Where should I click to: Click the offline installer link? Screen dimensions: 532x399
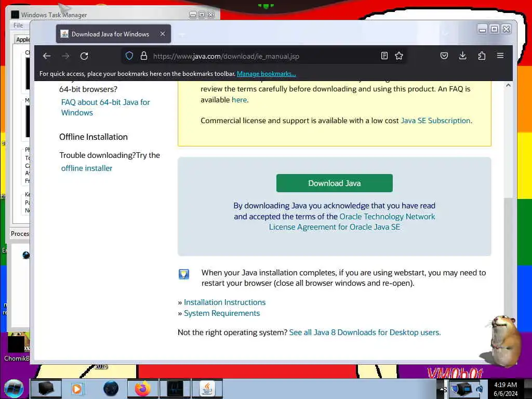point(87,168)
